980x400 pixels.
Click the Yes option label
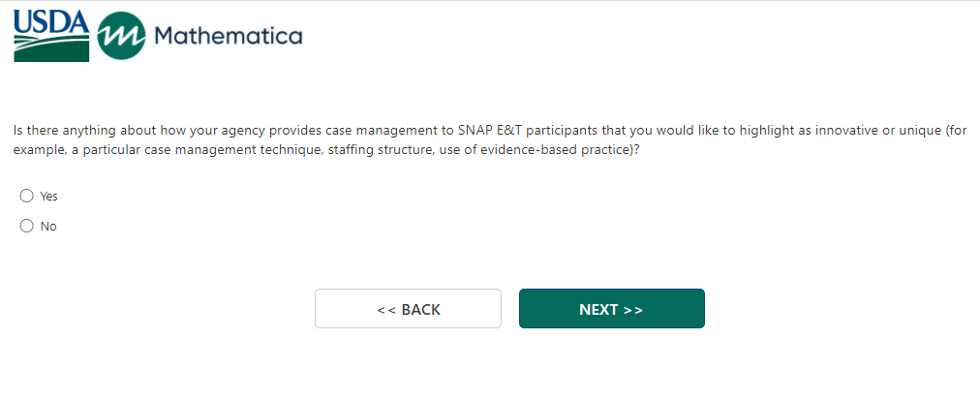(x=48, y=196)
